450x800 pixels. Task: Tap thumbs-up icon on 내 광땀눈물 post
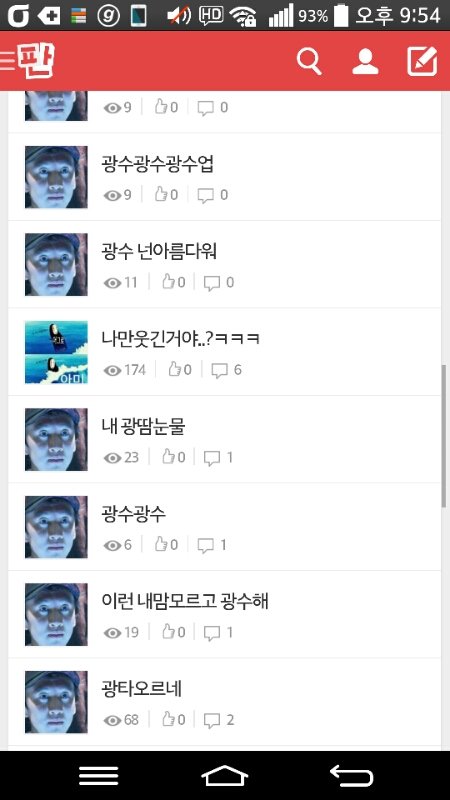click(169, 457)
